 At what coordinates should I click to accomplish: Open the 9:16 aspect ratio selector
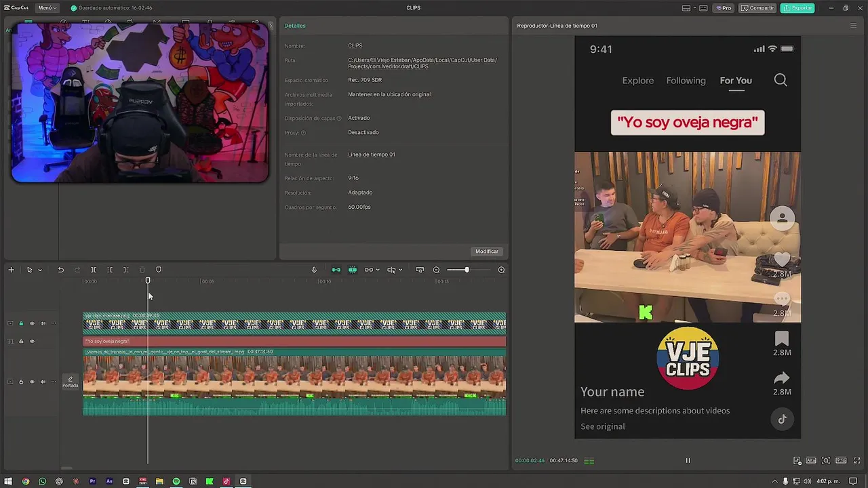tap(842, 461)
